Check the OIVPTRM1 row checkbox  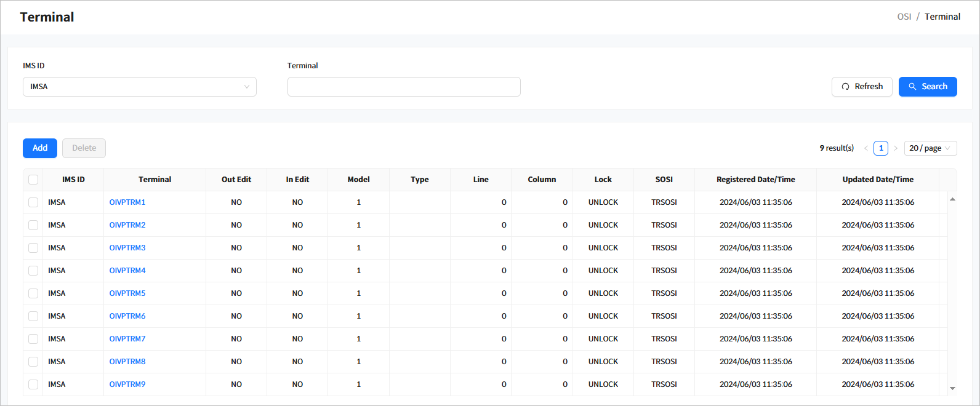click(33, 202)
